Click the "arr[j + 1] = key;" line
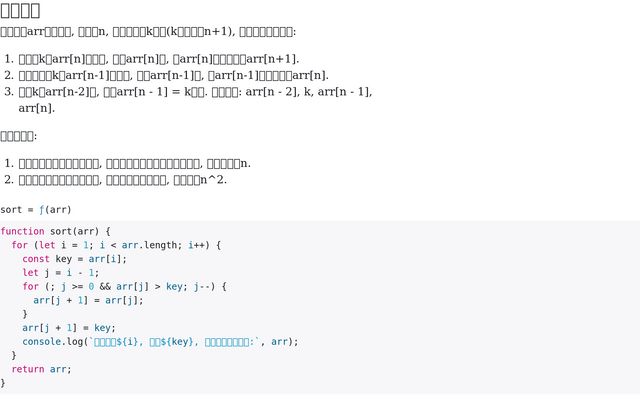The height and width of the screenshot is (400, 640). click(x=69, y=327)
